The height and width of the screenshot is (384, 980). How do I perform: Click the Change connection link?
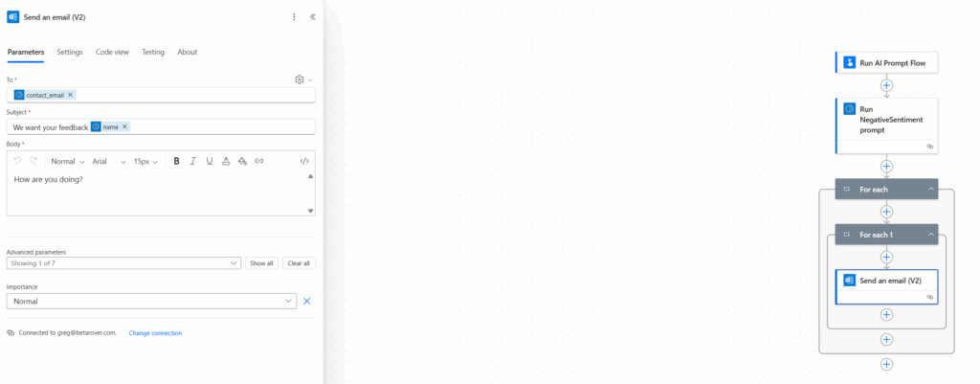click(x=155, y=333)
